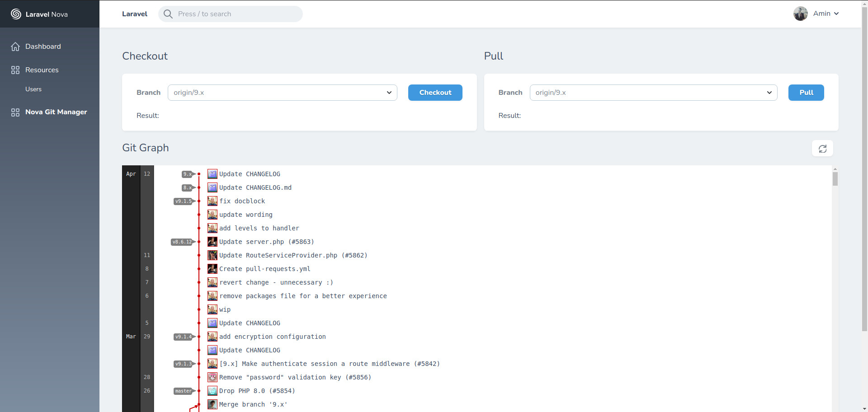868x412 pixels.
Task: Select the v9.1.4 tag label
Action: 184,337
